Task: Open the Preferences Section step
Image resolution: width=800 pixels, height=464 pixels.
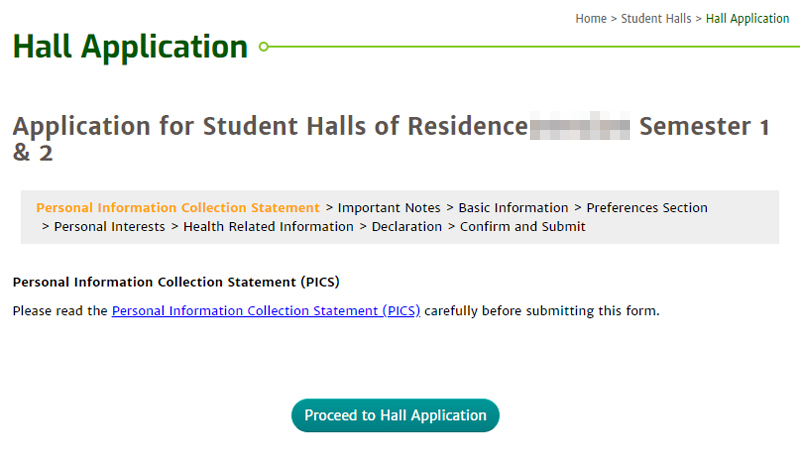Action: click(x=647, y=208)
